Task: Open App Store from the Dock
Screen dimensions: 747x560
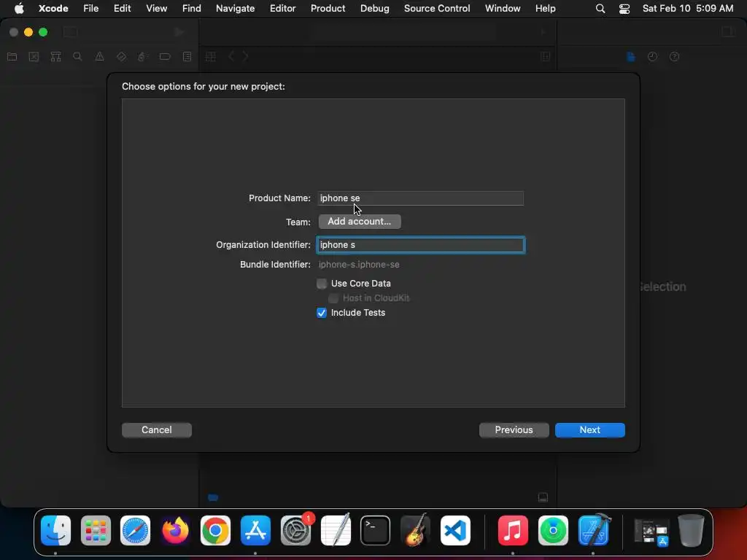Action: [255, 531]
